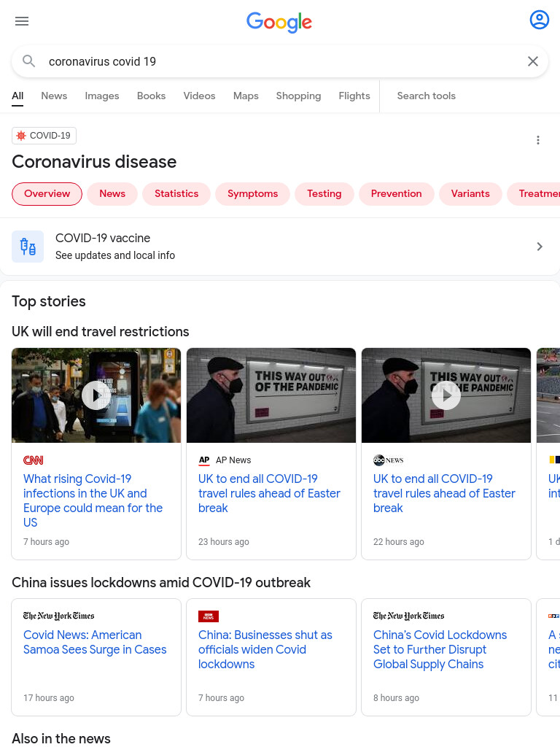Switch to the Maps tab
This screenshot has width=560, height=747.
coord(246,96)
